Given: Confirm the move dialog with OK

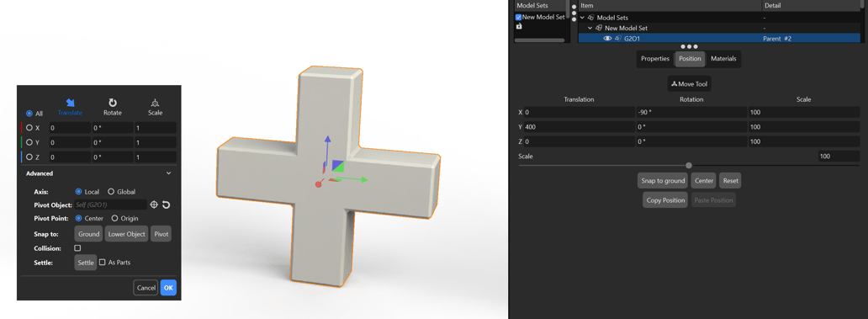Looking at the screenshot, I should point(168,288).
